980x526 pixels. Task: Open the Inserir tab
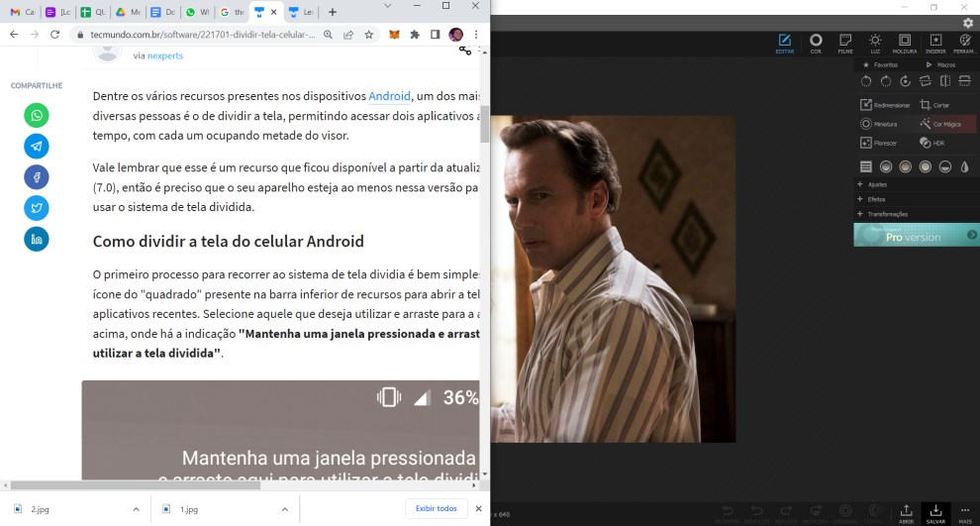(935, 44)
